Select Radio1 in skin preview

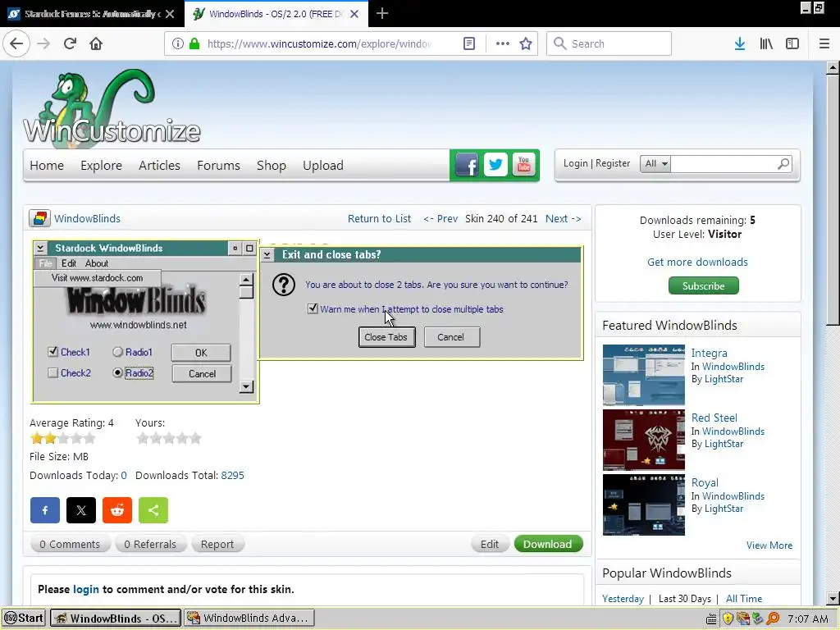118,352
